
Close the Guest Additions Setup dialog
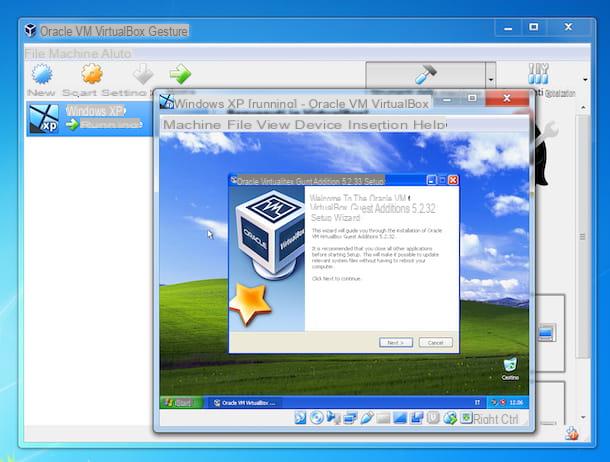click(453, 180)
